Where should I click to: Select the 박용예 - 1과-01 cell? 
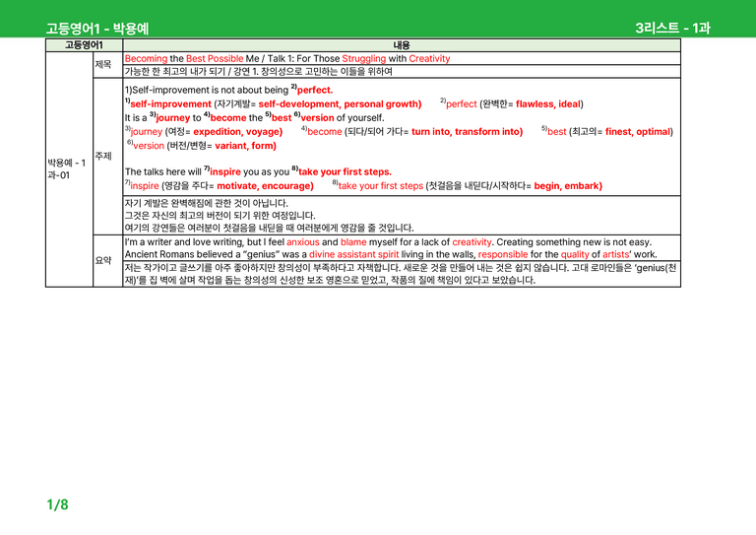coord(69,168)
